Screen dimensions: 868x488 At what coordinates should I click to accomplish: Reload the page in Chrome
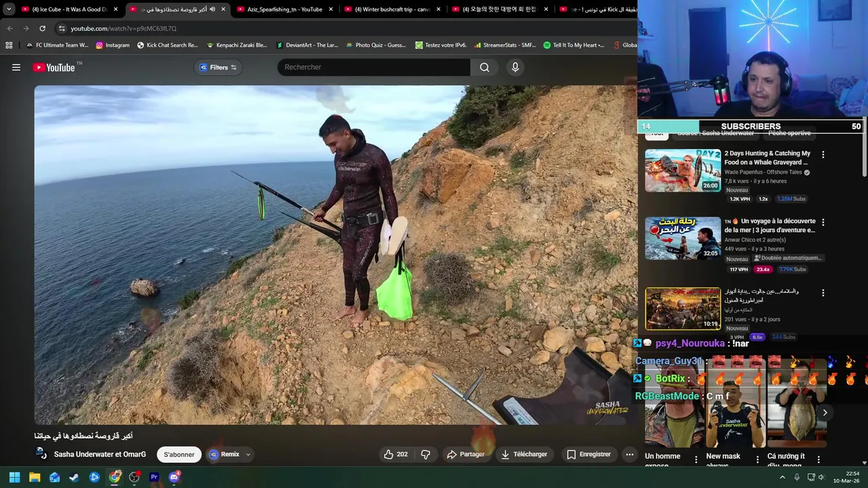[x=42, y=28]
